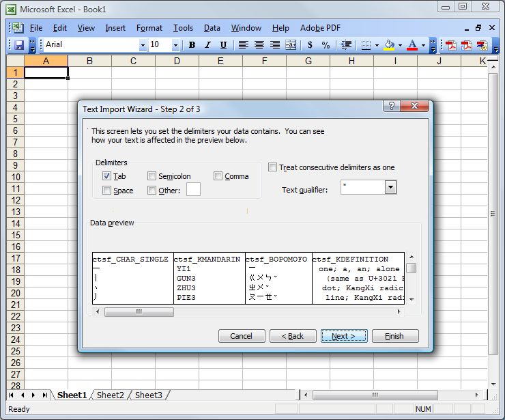
Task: Open the Insert menu
Action: (x=115, y=28)
